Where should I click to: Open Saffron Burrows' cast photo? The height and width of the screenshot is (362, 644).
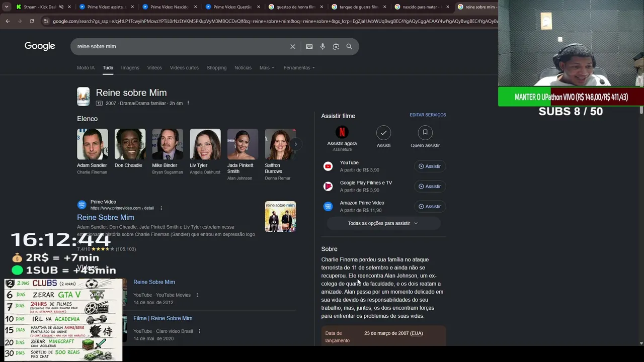280,144
